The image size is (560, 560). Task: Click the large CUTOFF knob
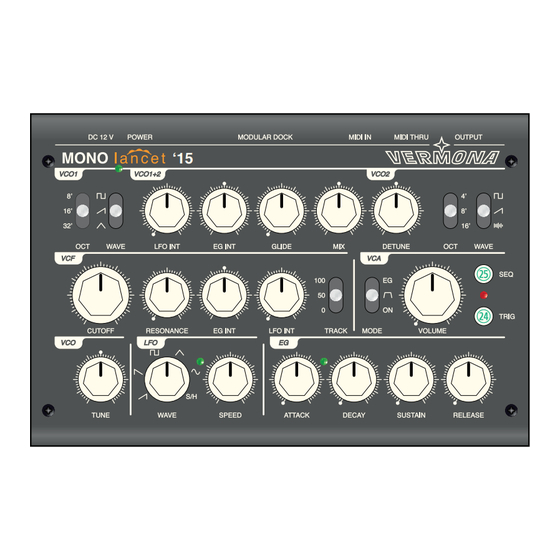point(101,295)
